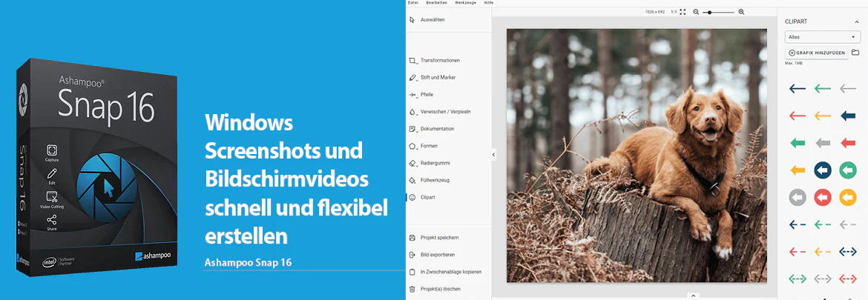This screenshot has height=300, width=868.
Task: Activate the Radiergummi eraser tool
Action: [x=429, y=163]
